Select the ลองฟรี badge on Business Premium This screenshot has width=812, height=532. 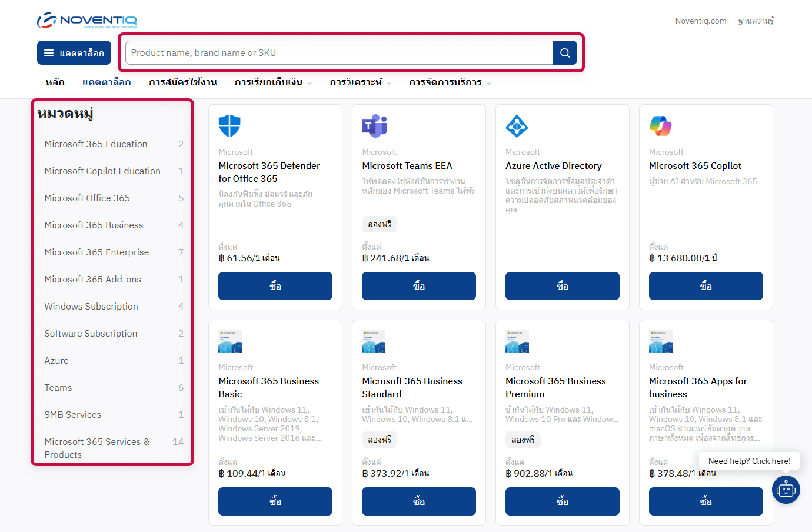pyautogui.click(x=523, y=439)
